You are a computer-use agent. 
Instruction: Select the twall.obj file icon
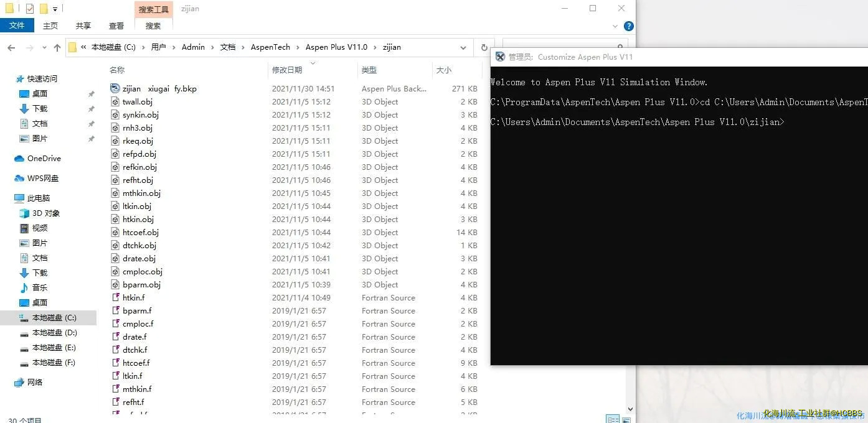[115, 101]
